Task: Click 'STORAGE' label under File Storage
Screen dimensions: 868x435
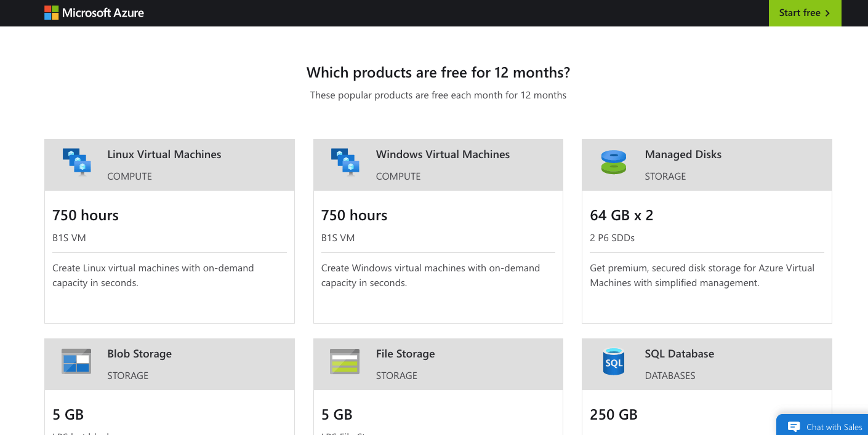Action: tap(396, 375)
